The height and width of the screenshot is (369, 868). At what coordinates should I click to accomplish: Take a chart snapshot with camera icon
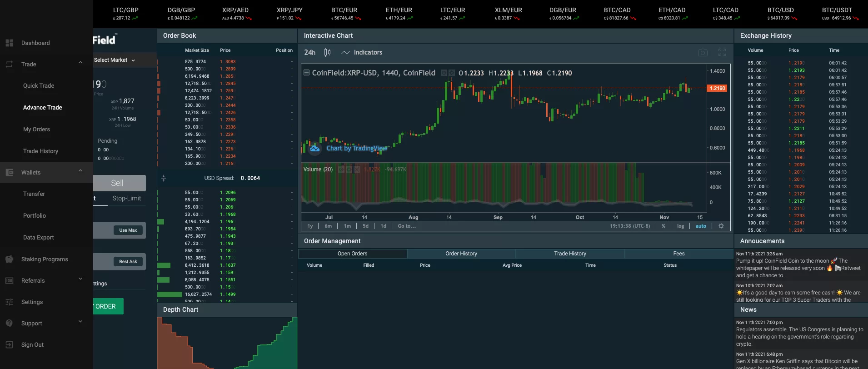tap(703, 53)
